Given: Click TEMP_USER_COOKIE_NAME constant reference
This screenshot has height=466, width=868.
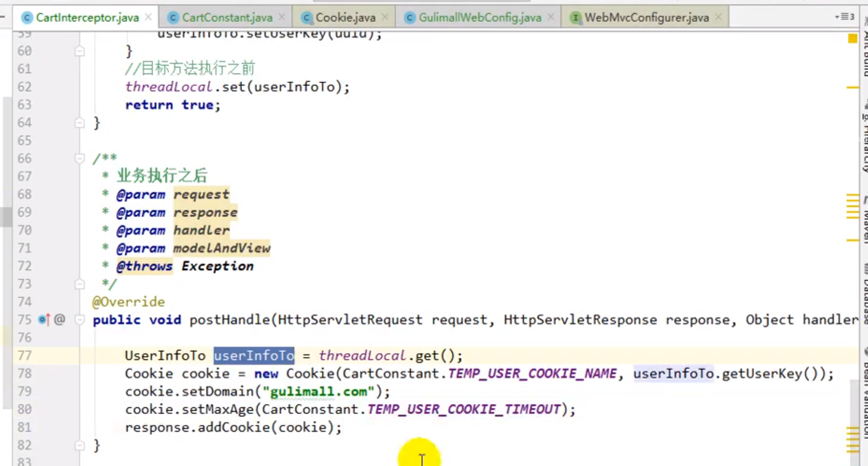Looking at the screenshot, I should point(532,374).
